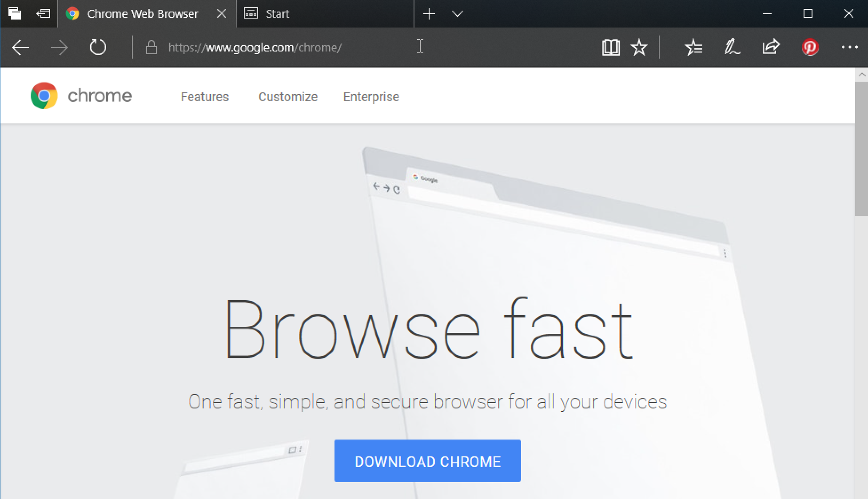Show site security lock information

click(151, 47)
